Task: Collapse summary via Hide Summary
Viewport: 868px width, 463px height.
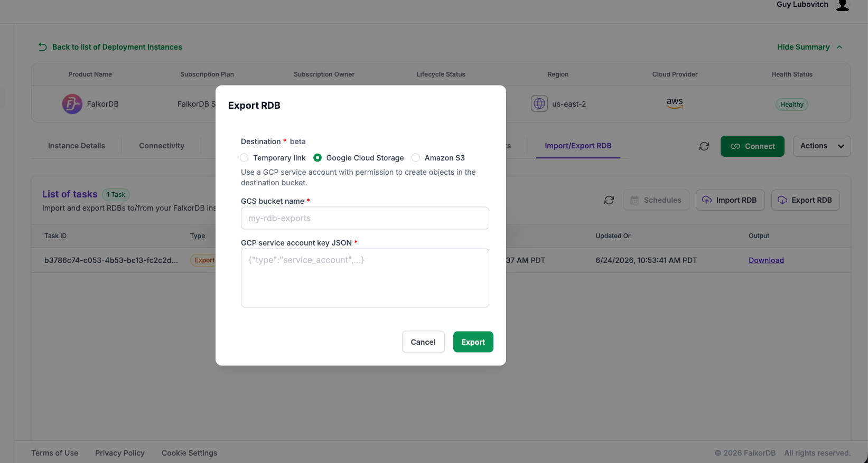Action: click(x=809, y=47)
